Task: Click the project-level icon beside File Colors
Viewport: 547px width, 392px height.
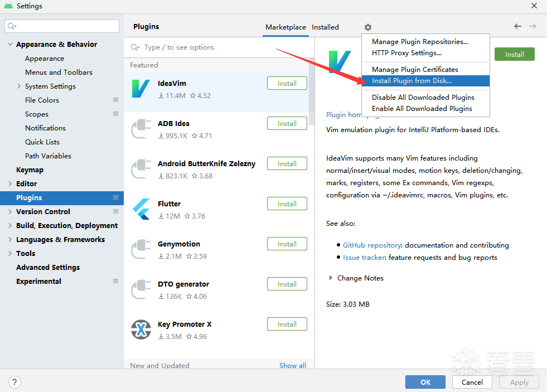Action: coord(115,100)
